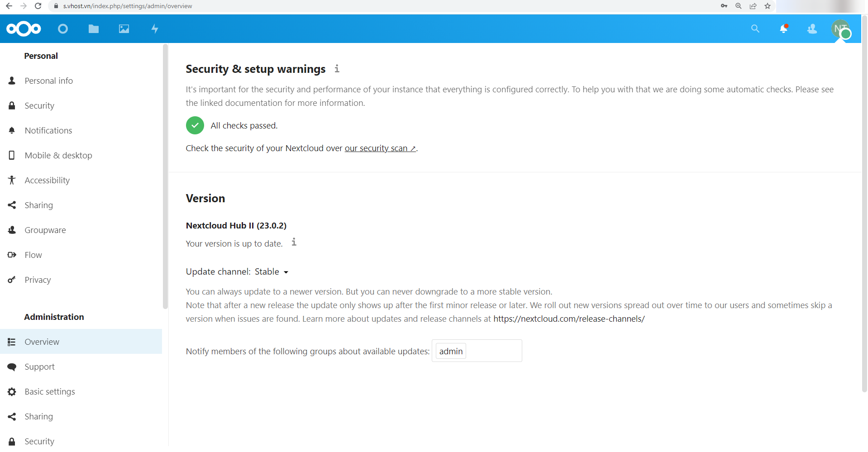Open the nextcloud.com release-channels link
Image resolution: width=868 pixels, height=452 pixels.
[569, 319]
